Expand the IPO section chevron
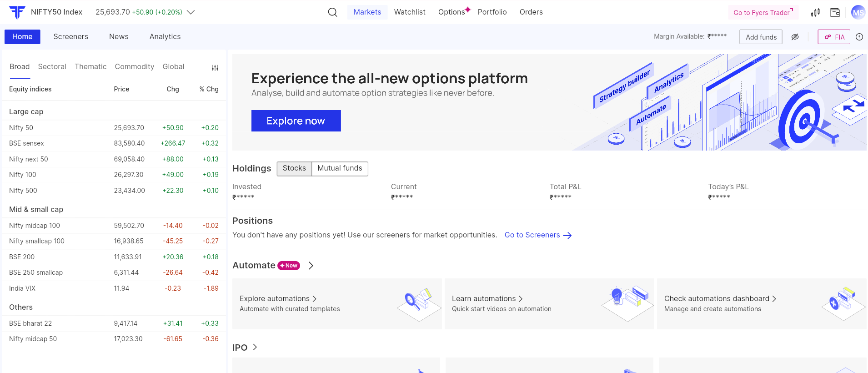Viewport: 868px width, 373px height. [x=255, y=347]
